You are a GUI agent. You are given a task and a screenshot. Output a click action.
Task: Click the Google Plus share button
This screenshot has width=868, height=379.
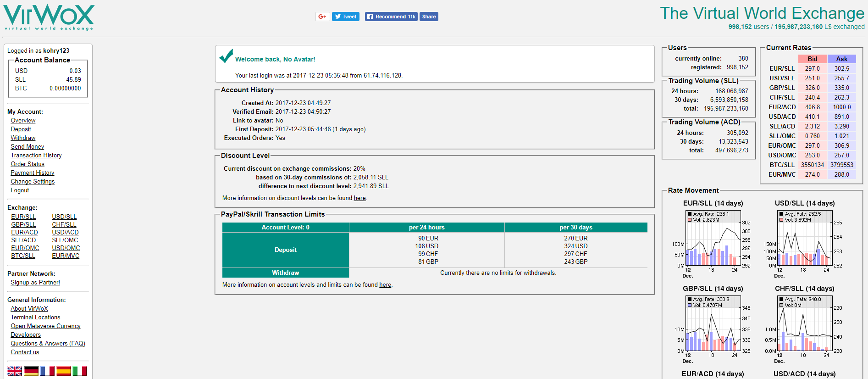323,17
